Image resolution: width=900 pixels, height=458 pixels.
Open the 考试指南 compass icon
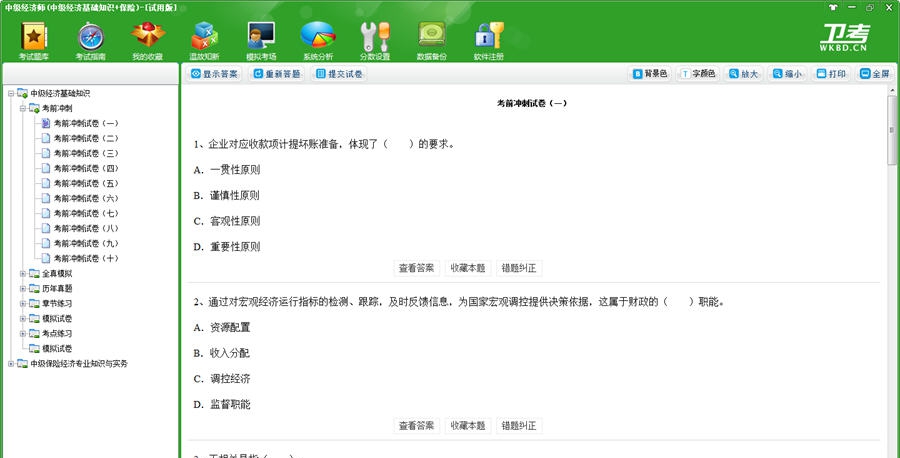(x=91, y=40)
